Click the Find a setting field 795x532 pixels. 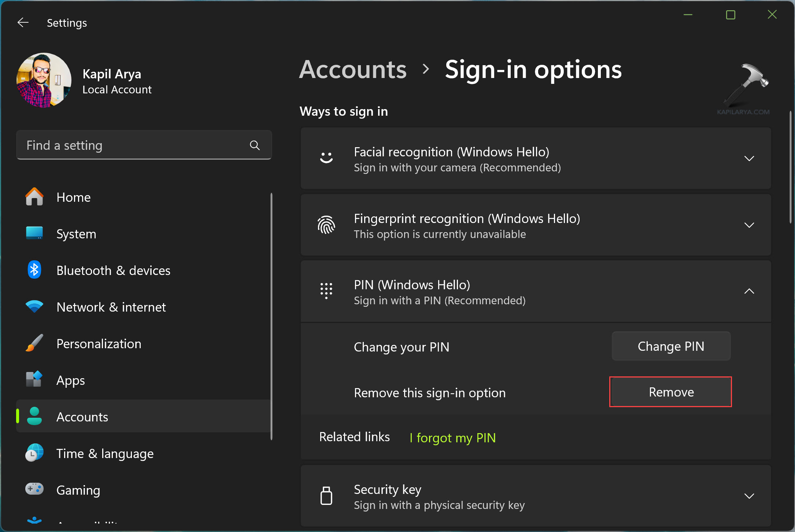click(x=132, y=145)
